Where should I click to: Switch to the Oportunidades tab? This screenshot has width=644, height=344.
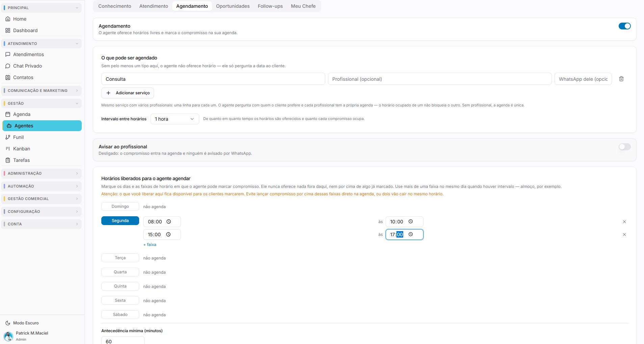click(233, 6)
